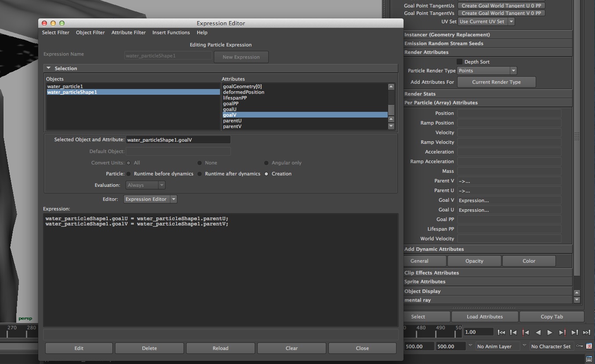Image resolution: width=595 pixels, height=364 pixels.
Task: Click the go to start of playback range button
Action: [x=501, y=333]
